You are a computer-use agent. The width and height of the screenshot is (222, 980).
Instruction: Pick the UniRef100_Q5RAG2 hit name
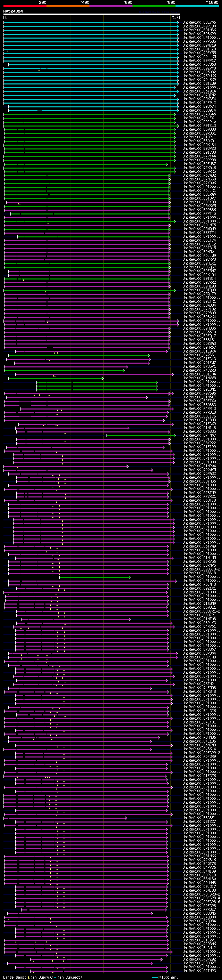(199, 473)
